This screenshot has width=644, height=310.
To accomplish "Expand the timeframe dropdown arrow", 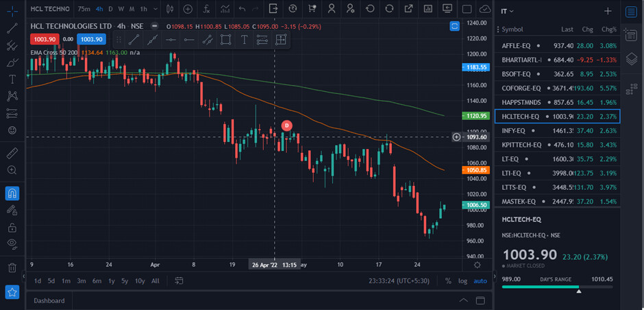I will coord(156,9).
